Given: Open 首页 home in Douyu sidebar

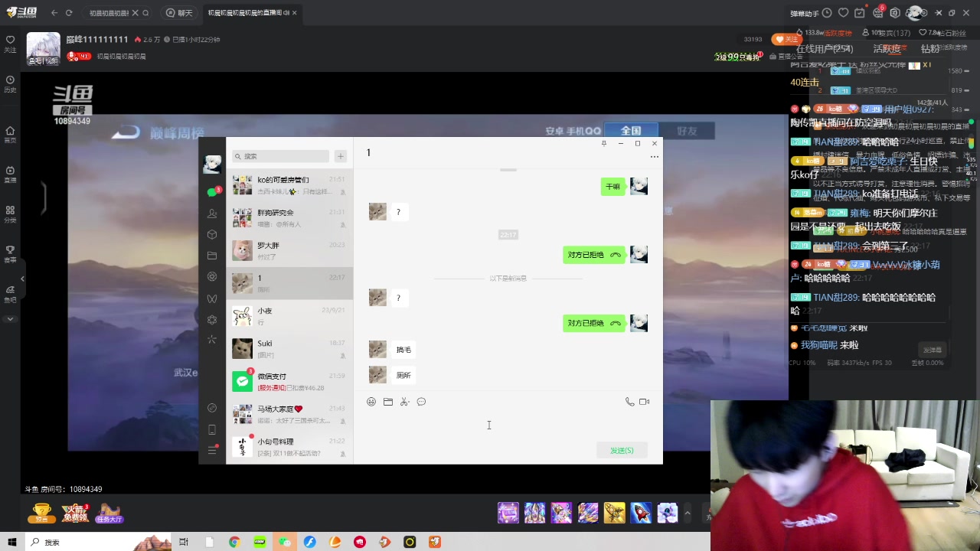Looking at the screenshot, I should click(10, 135).
